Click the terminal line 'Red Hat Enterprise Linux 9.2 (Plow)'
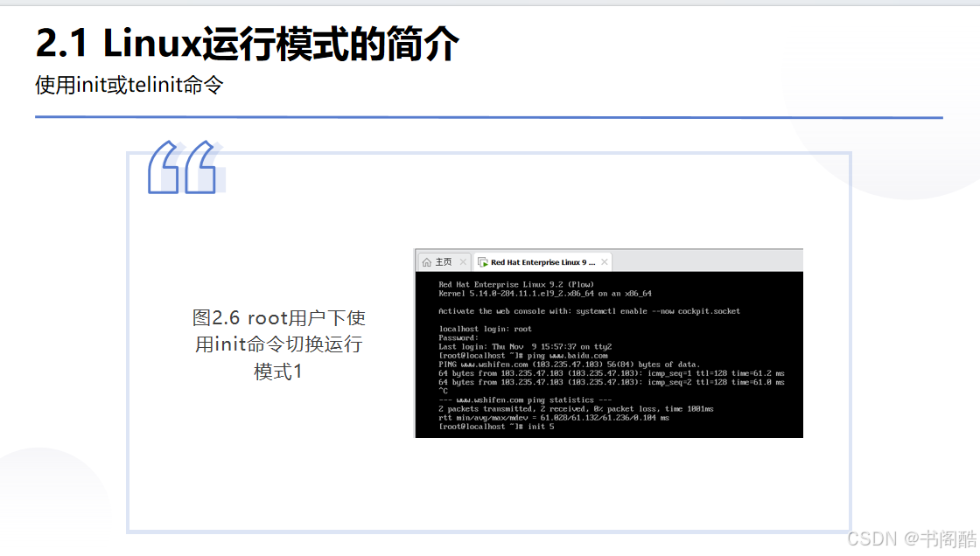980x556 pixels. pos(515,284)
